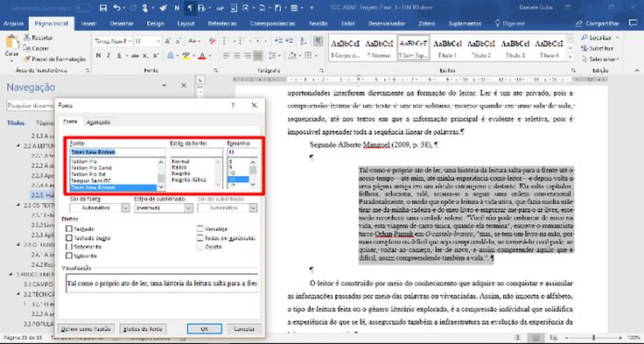
Task: Open the Estilo de sublinhado dropdown
Action: point(188,208)
